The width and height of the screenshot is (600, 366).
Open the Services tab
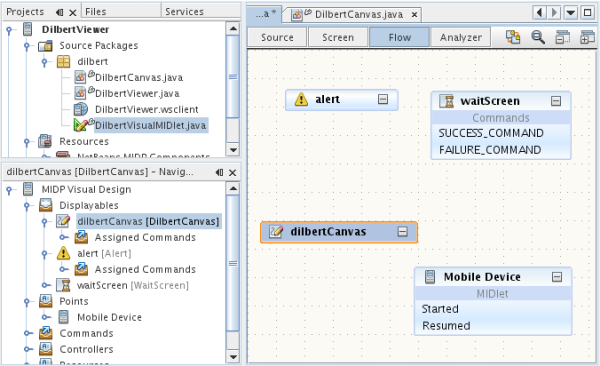[184, 12]
